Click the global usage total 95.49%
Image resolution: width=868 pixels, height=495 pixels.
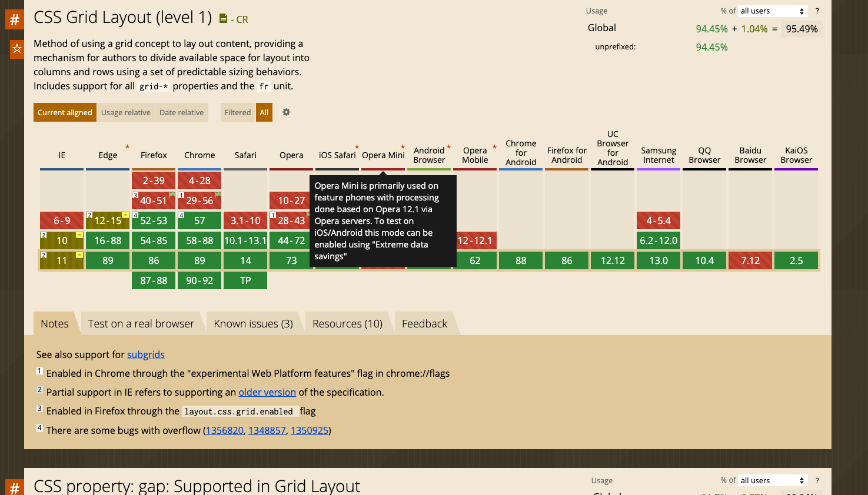tap(802, 29)
